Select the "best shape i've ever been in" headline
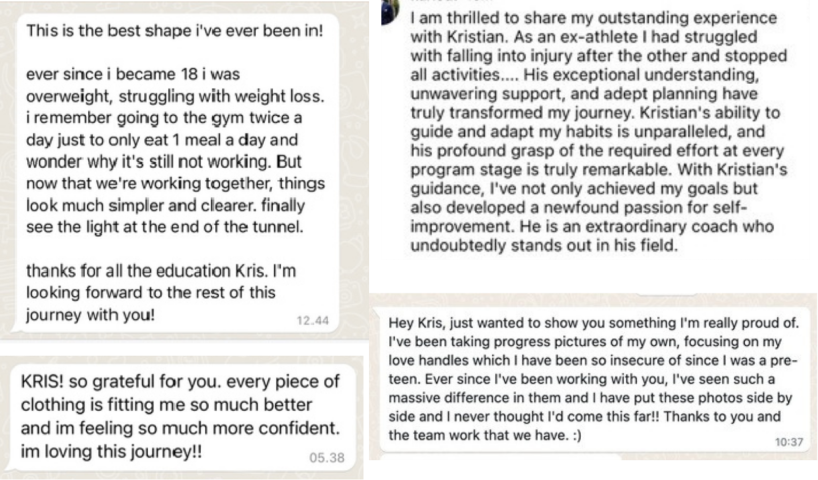This screenshot has height=480, width=818. click(175, 31)
